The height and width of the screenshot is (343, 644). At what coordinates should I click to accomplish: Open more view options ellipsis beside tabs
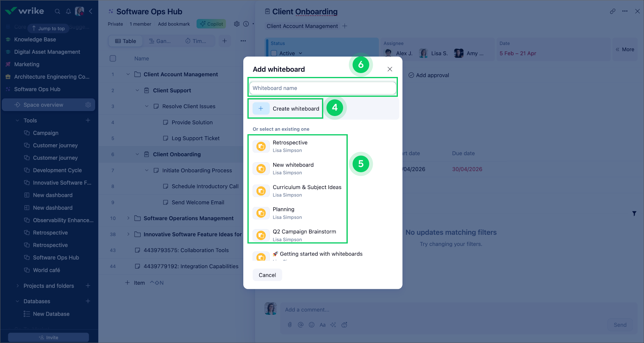coord(243,41)
